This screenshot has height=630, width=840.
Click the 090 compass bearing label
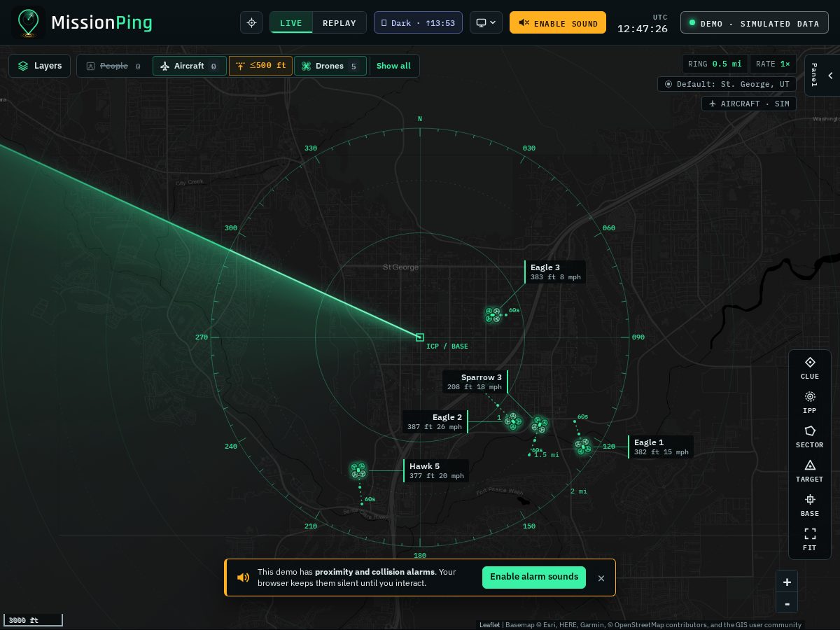coord(638,337)
